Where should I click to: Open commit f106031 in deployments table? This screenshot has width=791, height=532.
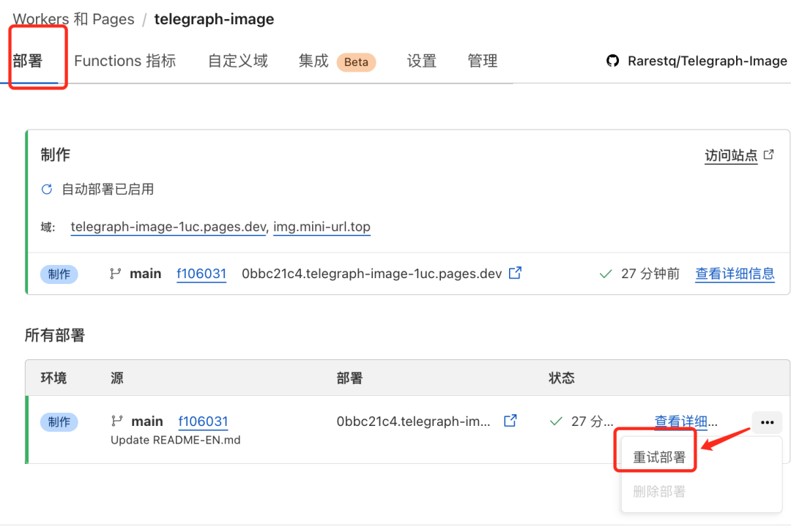[x=204, y=422]
